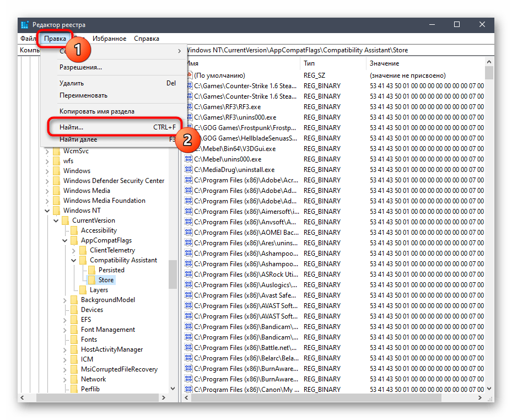Click values list scroll-up arrow
Image resolution: width=512 pixels, height=420 pixels.
(489, 62)
